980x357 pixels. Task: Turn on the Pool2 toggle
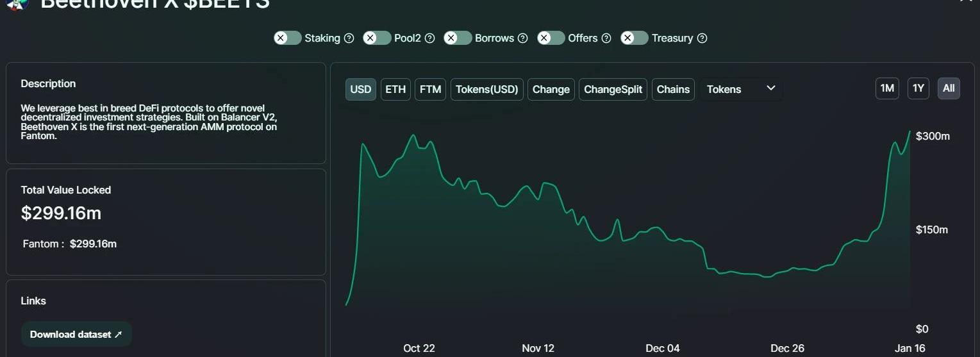pos(377,38)
